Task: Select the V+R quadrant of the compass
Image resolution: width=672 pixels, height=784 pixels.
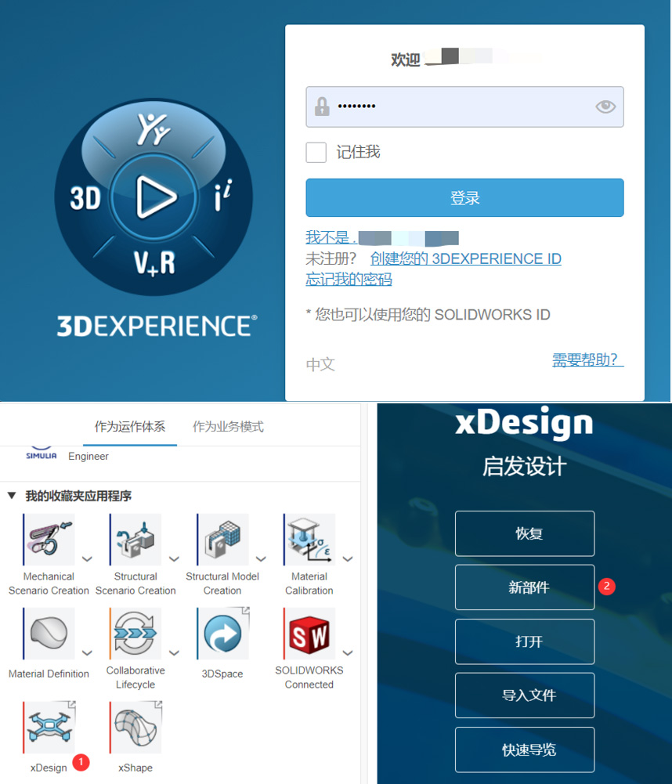Action: point(154,263)
